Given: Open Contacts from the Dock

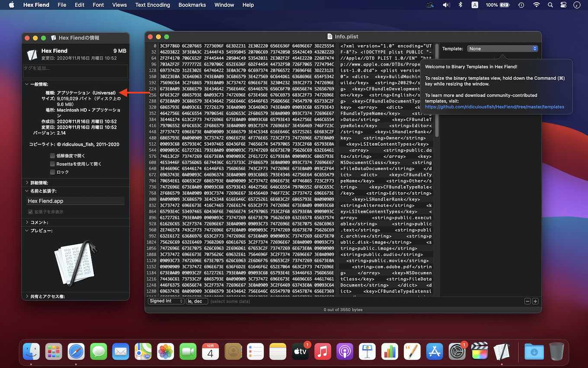Looking at the screenshot, I should pos(233,351).
